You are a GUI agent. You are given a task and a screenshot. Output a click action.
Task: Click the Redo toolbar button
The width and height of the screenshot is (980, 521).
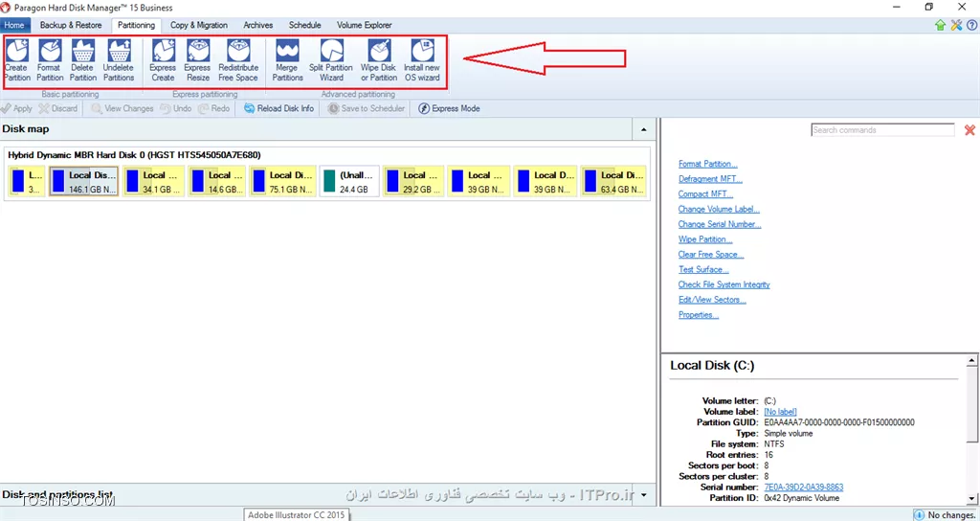[x=214, y=108]
